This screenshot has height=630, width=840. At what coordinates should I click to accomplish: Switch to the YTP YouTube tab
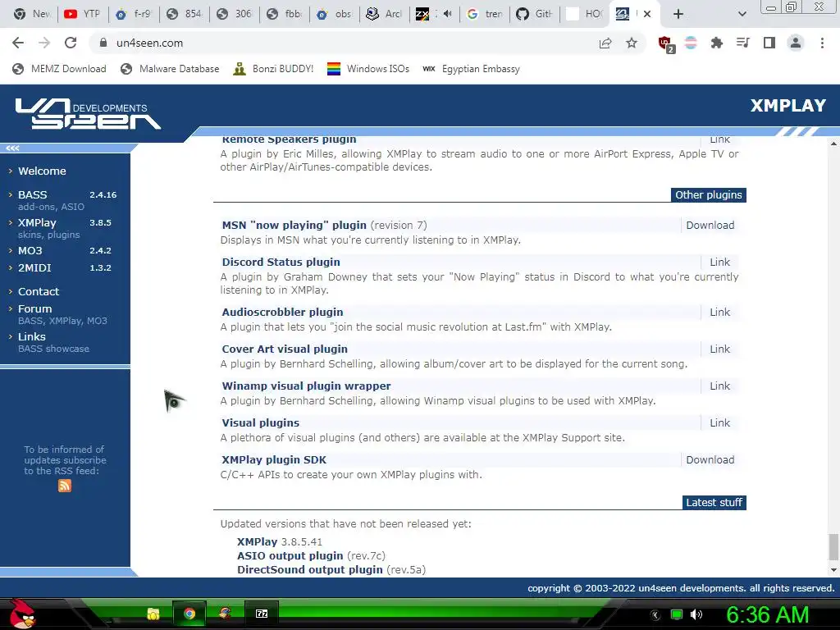(82, 14)
